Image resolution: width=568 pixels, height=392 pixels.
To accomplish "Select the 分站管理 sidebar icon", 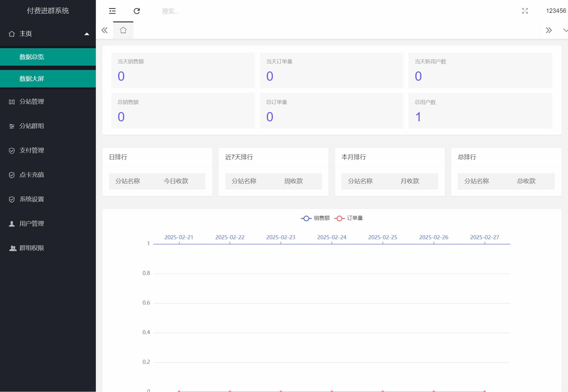I will coord(12,102).
